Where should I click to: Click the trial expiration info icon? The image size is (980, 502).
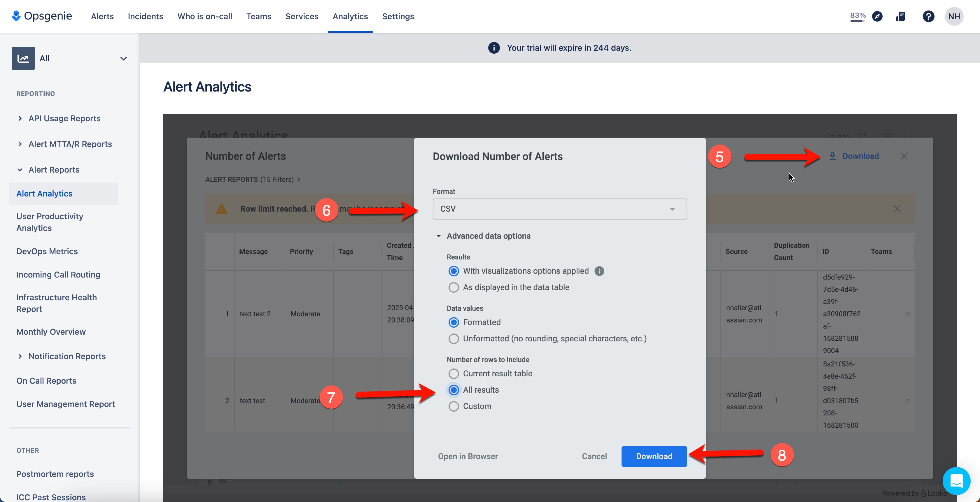494,48
